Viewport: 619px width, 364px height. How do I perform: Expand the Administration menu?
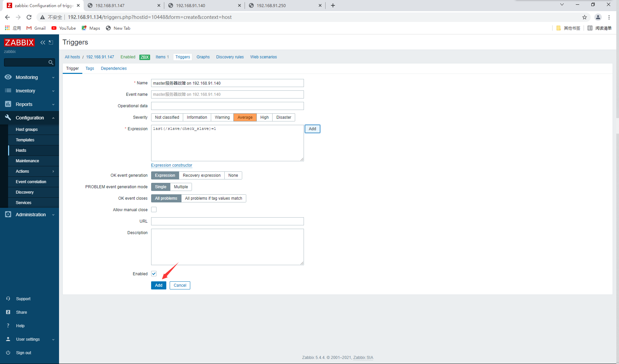click(x=53, y=215)
